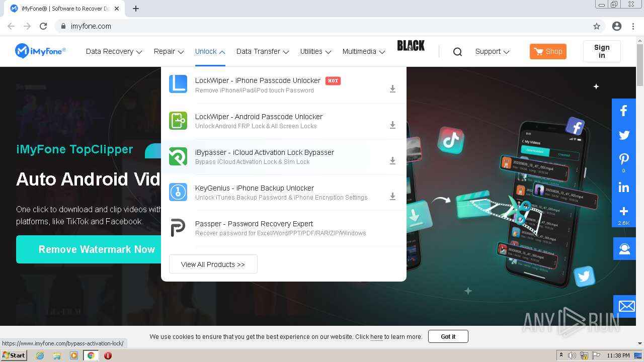Click View All Products button
Image resolution: width=644 pixels, height=362 pixels.
(x=213, y=264)
